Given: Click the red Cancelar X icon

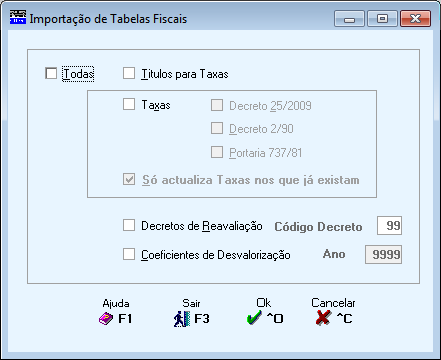Looking at the screenshot, I should click(x=323, y=317).
